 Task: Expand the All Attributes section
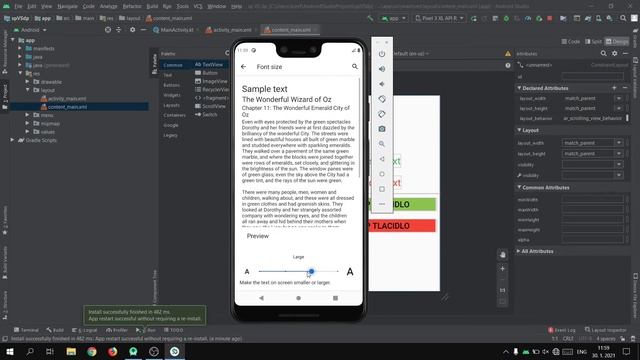pyautogui.click(x=518, y=251)
